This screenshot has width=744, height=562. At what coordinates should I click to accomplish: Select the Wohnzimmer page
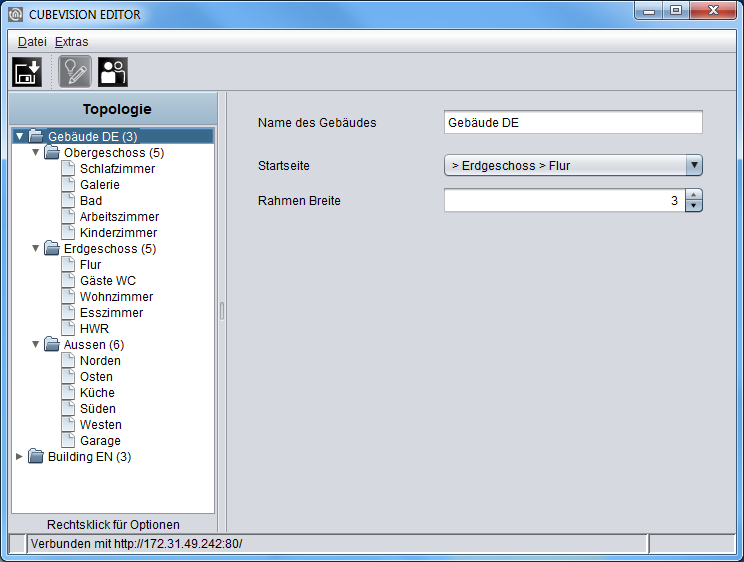[116, 297]
